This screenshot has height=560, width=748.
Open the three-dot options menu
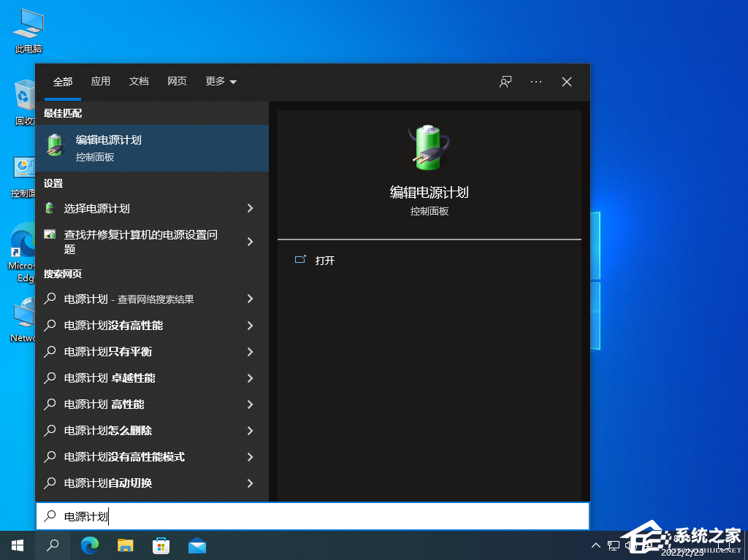coord(535,82)
